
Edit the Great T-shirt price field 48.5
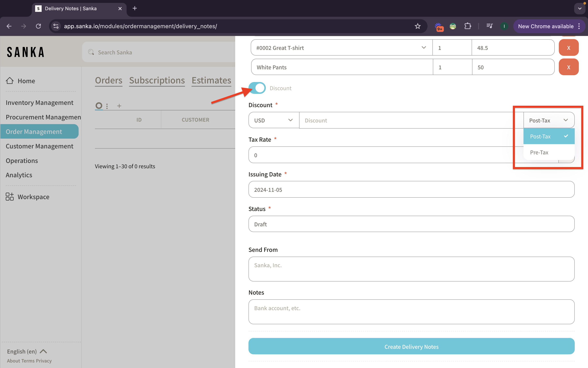(x=513, y=48)
